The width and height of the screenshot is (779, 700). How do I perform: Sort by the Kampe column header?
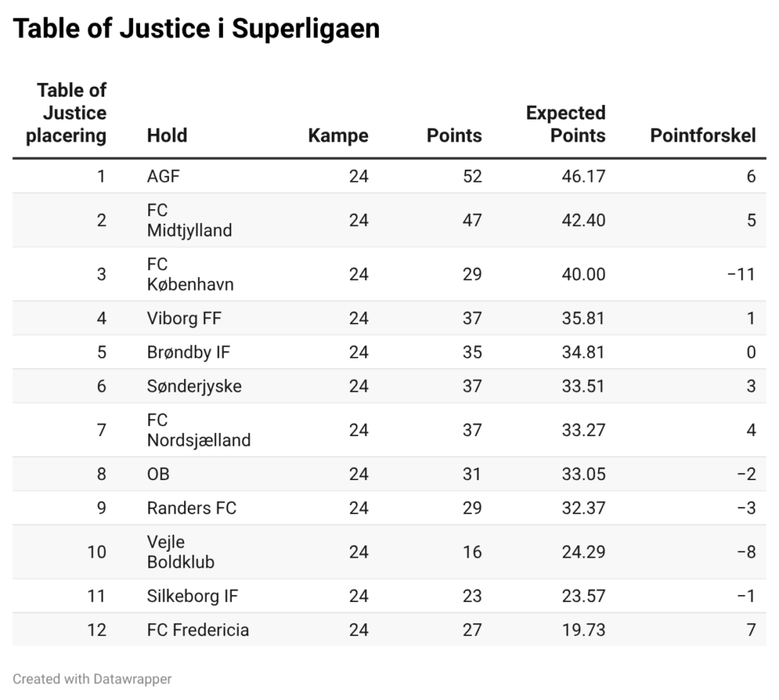338,135
